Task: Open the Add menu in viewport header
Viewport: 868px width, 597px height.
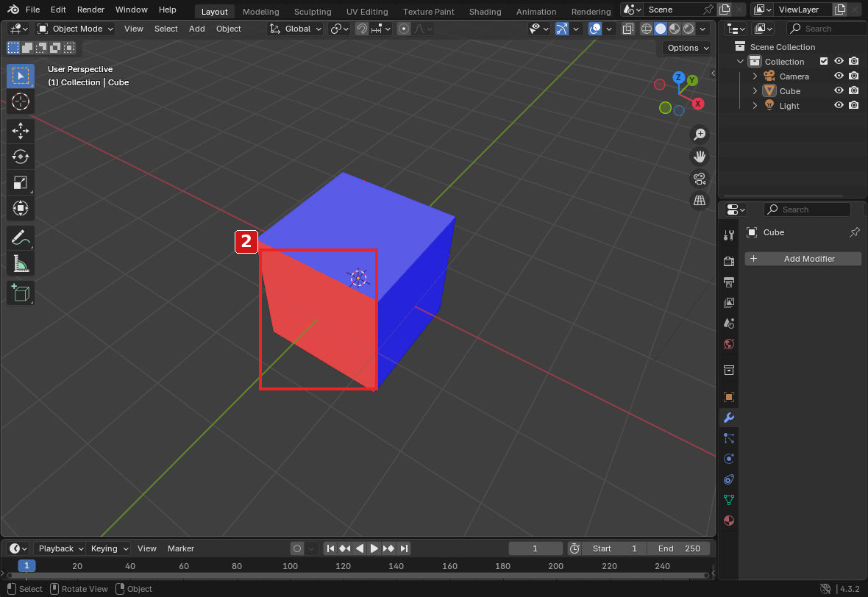Action: coord(196,29)
